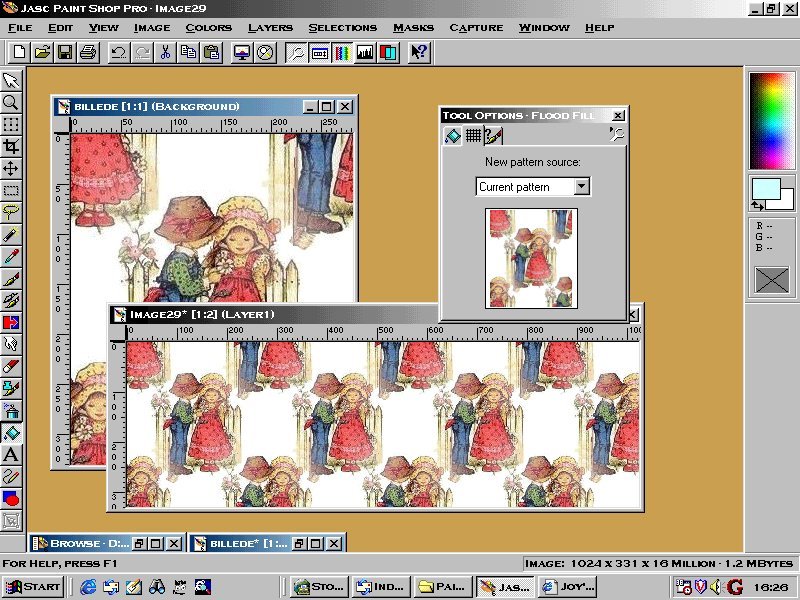Select the rectangular Selection tool

tap(11, 191)
